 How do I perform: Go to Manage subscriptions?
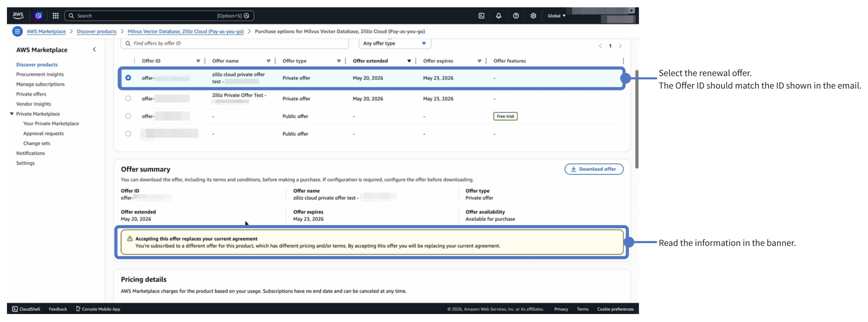point(40,84)
